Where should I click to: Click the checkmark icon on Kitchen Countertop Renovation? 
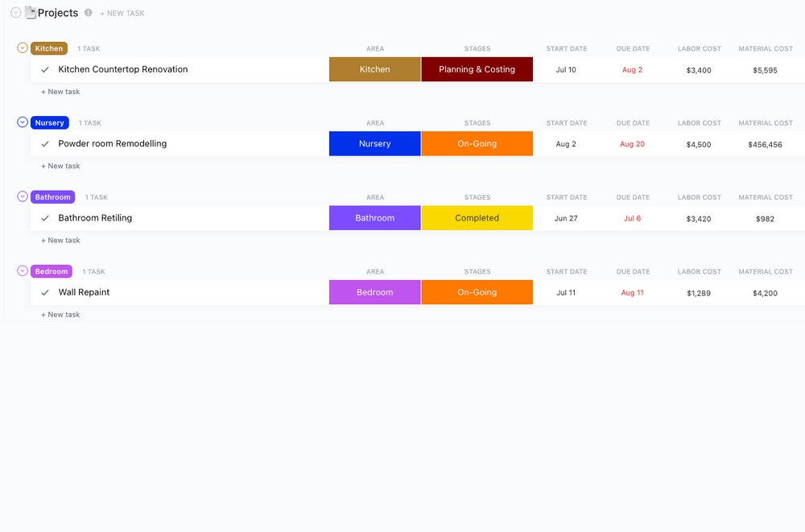45,69
